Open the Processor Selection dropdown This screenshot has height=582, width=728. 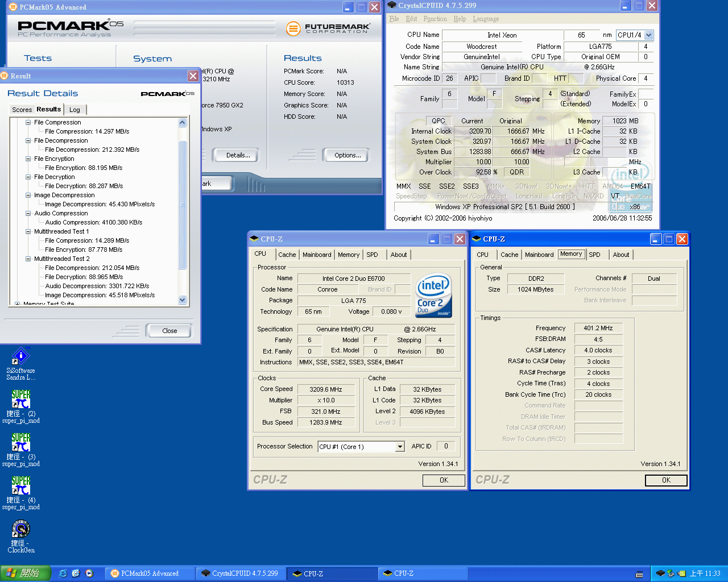pos(400,447)
